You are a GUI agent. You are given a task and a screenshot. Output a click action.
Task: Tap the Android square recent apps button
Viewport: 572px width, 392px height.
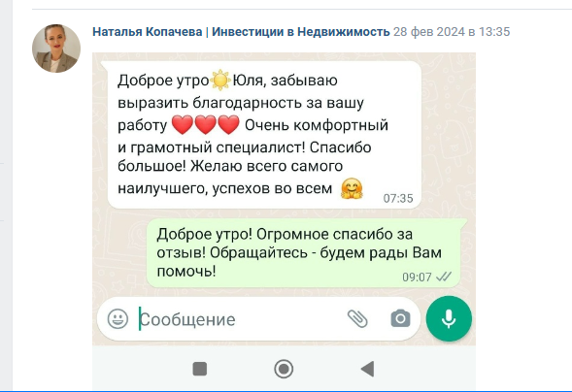[199, 369]
